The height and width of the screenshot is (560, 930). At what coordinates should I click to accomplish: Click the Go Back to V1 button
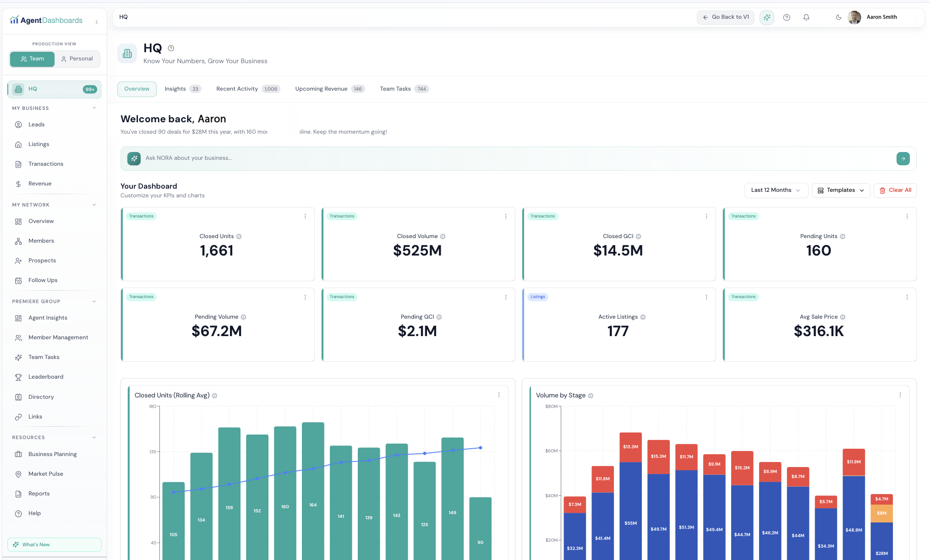click(x=725, y=17)
